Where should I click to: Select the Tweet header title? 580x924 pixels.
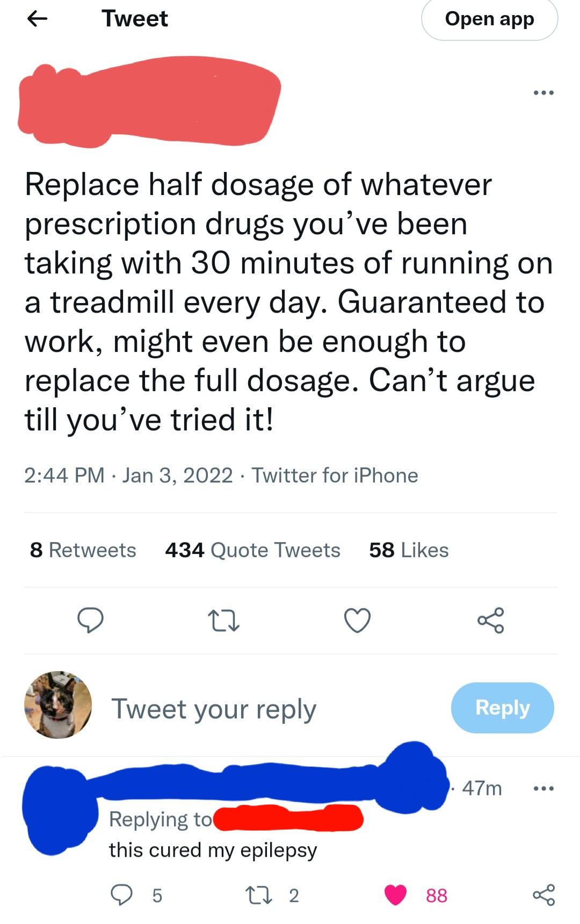(134, 19)
